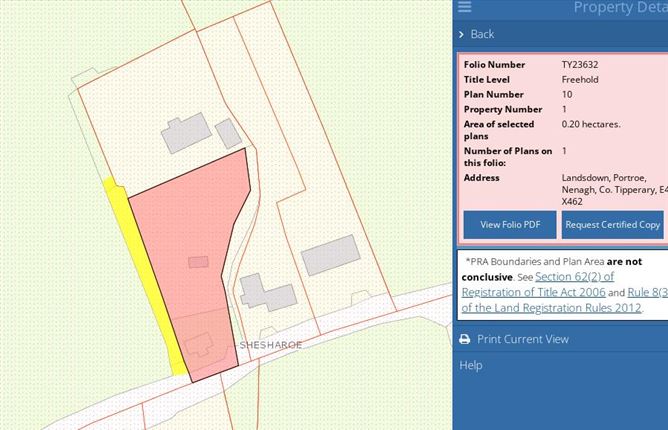668x430 pixels.
Task: Open the Help section
Action: pyautogui.click(x=470, y=365)
